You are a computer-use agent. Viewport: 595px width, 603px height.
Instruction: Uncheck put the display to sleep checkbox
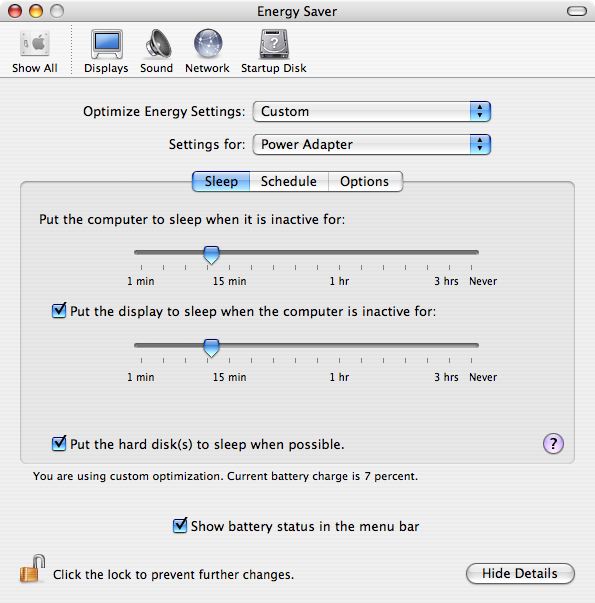pos(59,310)
